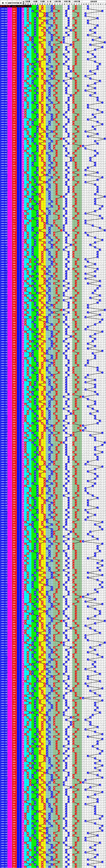Click the 大码个数 column header
This screenshot has height=868, width=106.
(58, 1)
